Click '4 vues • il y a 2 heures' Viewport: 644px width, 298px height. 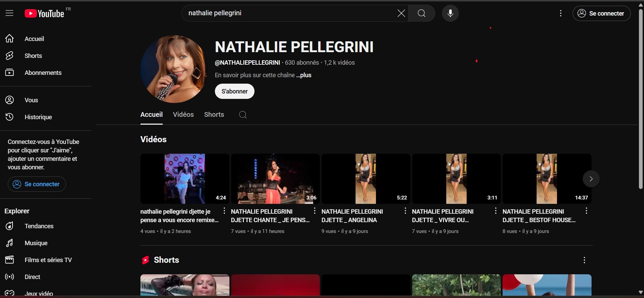(x=166, y=231)
